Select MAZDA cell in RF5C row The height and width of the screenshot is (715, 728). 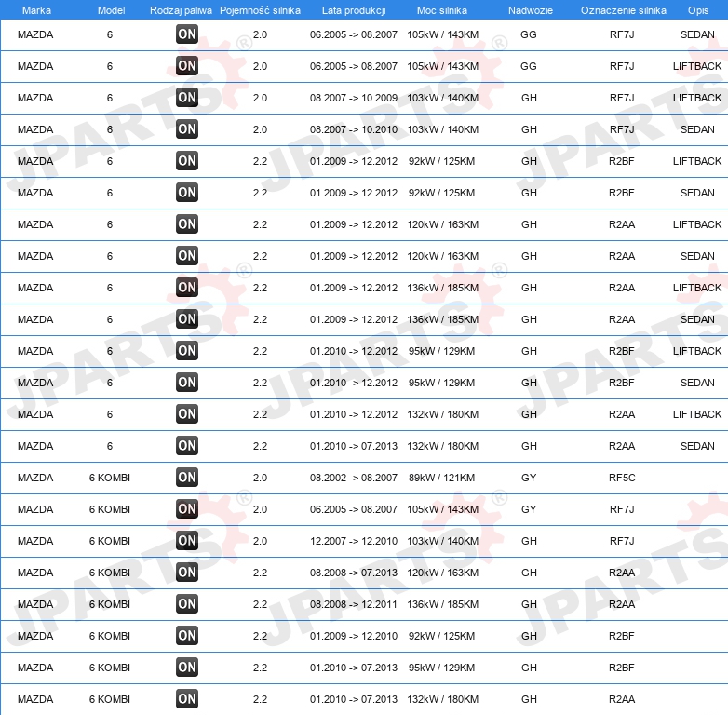[x=35, y=478]
